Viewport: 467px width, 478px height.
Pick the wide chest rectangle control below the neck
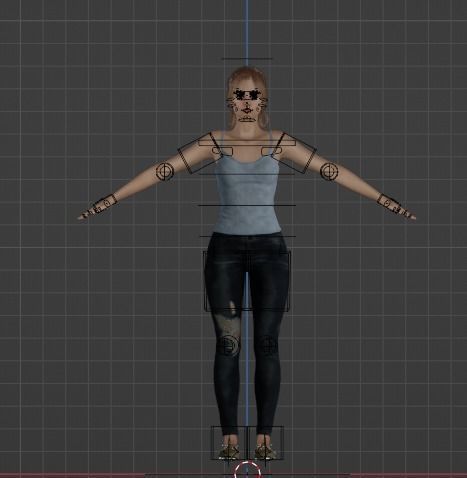click(x=247, y=142)
